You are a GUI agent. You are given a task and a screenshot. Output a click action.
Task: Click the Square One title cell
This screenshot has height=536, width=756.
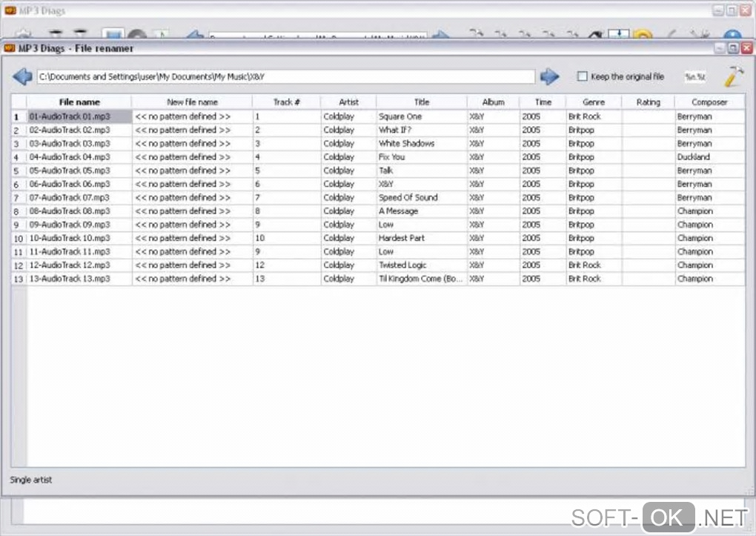[422, 116]
